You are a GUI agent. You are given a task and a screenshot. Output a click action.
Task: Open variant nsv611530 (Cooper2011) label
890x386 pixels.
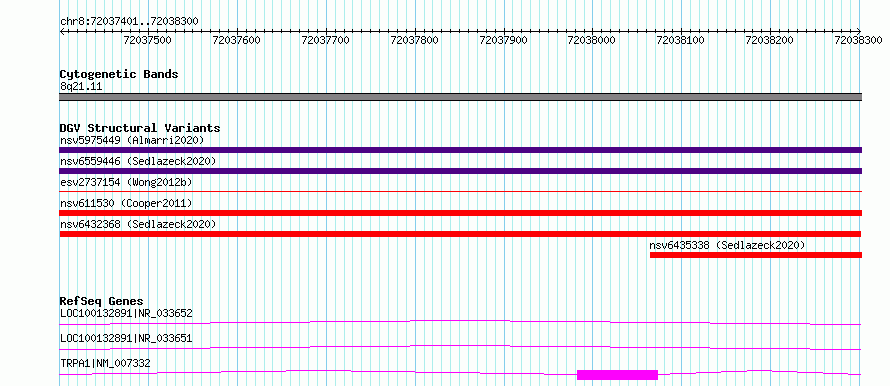[x=126, y=203]
